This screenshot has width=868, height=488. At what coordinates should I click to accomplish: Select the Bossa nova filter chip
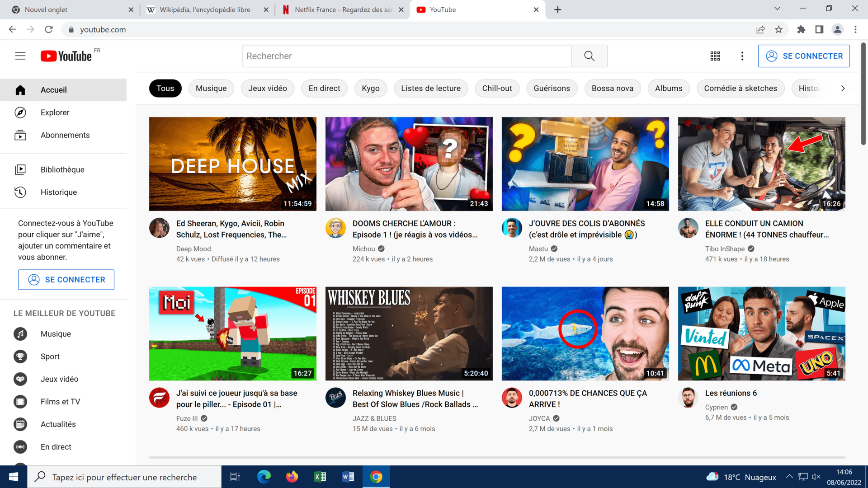612,89
